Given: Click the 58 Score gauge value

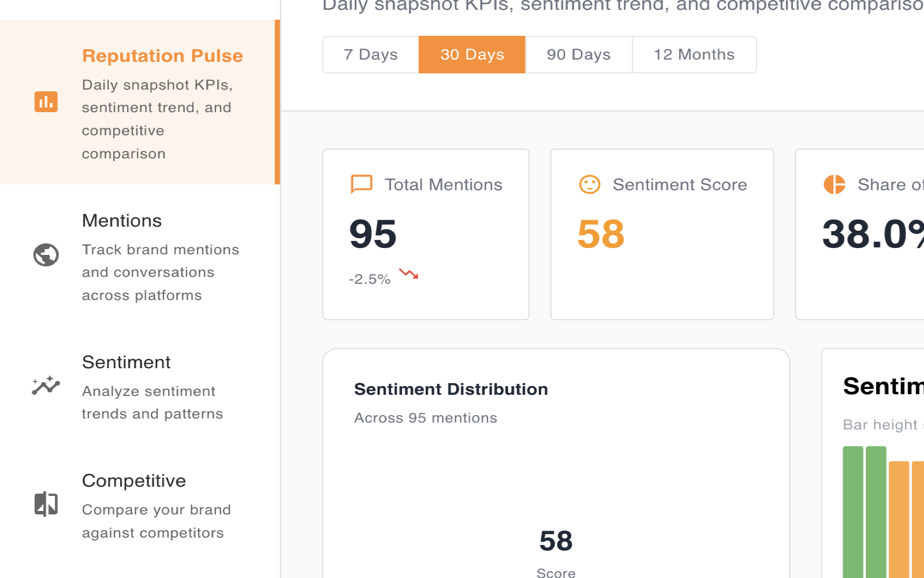Looking at the screenshot, I should 556,541.
